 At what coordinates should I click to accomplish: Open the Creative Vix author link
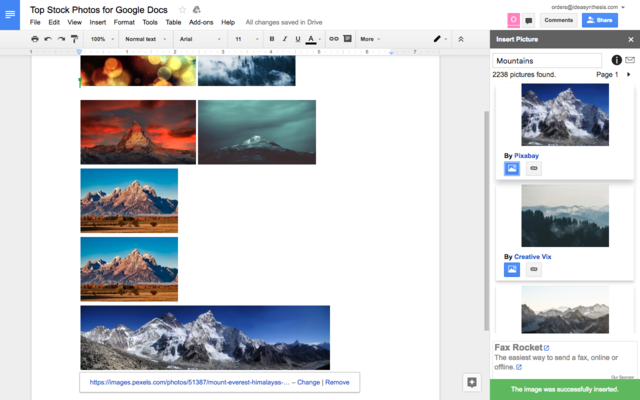tap(533, 257)
